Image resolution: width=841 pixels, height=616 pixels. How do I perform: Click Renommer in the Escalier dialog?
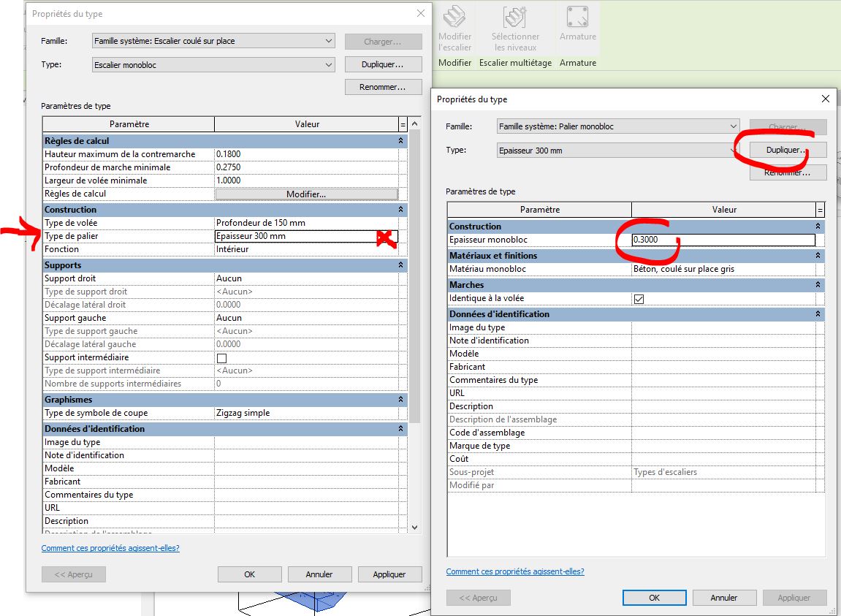(383, 87)
